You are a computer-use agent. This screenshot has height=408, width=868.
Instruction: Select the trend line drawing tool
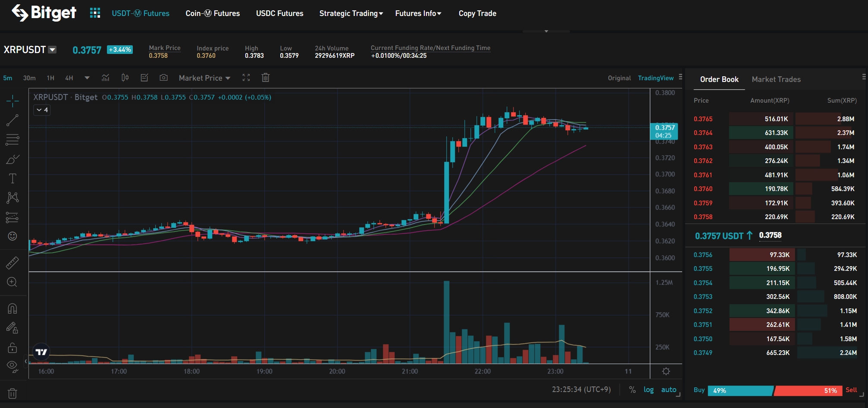tap(13, 120)
